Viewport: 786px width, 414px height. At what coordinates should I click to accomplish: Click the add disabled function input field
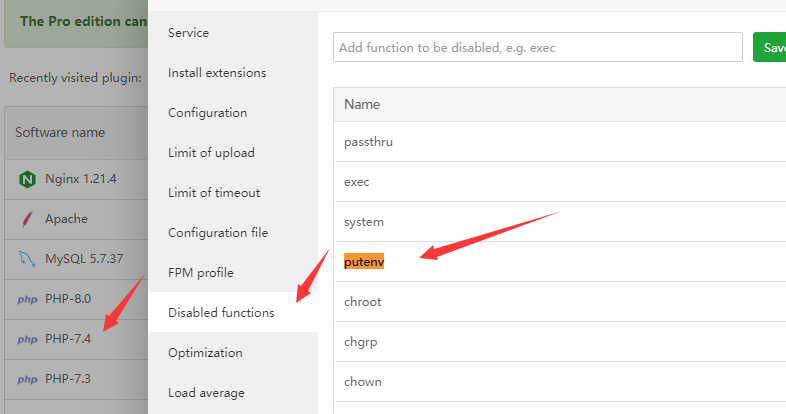[537, 47]
